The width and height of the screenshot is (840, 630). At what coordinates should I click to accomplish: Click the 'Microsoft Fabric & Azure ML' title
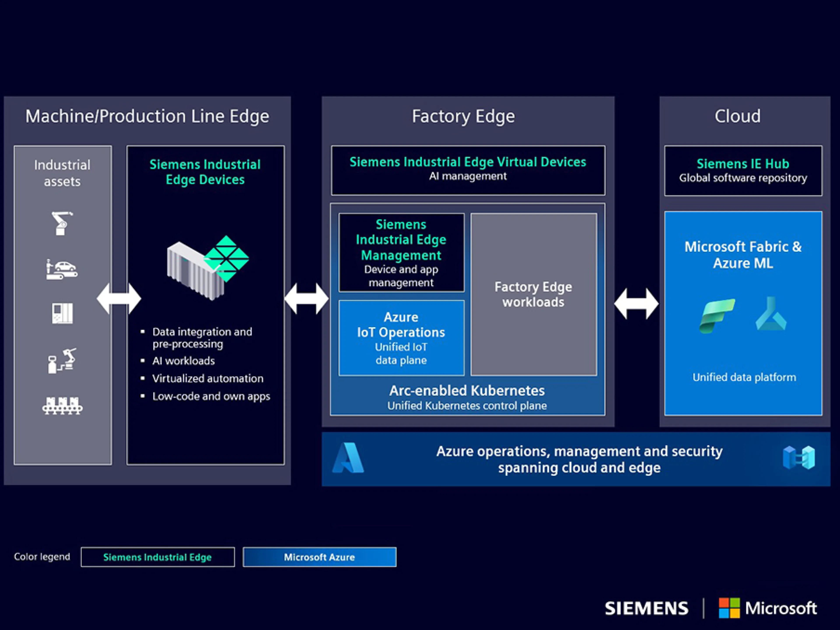tap(743, 255)
